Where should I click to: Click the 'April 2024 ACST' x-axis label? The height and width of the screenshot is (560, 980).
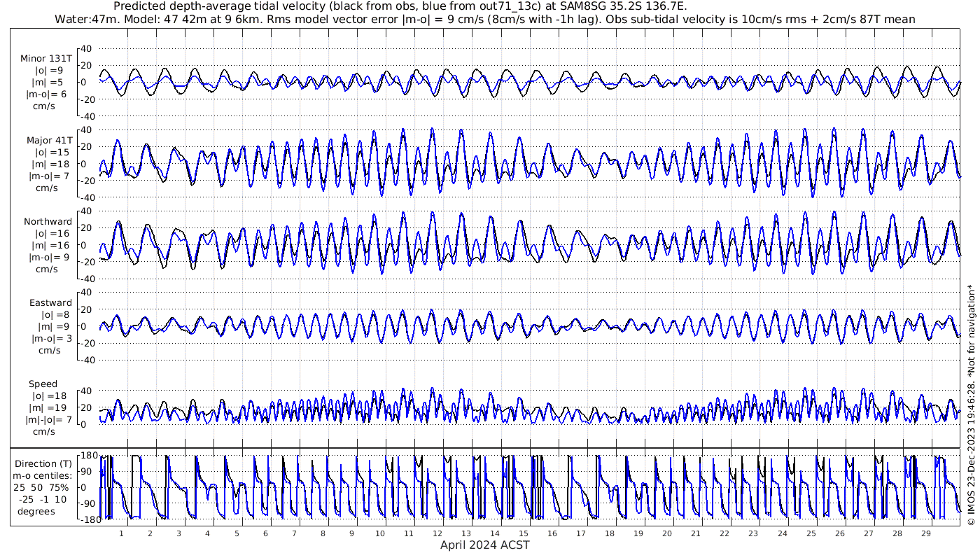coord(485,545)
